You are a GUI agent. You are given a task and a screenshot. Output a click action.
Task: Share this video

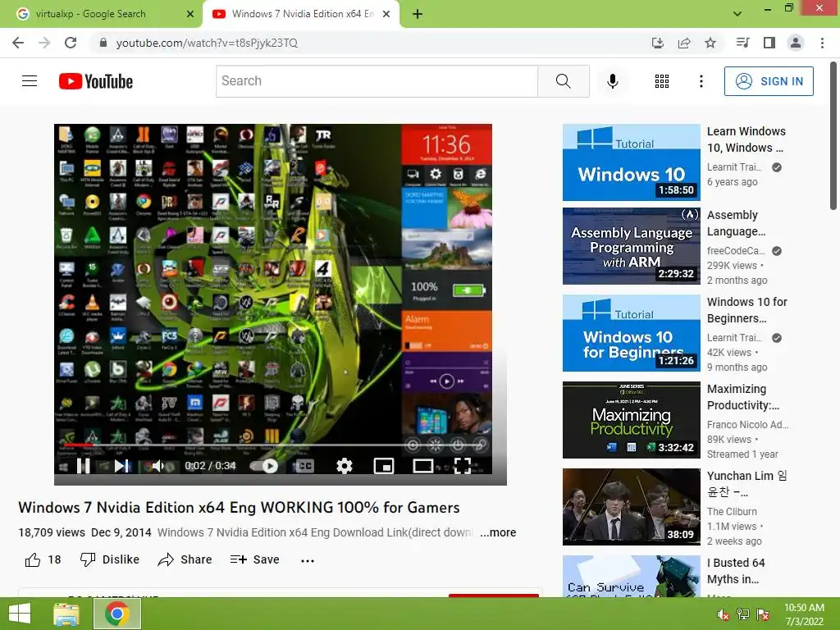(x=185, y=559)
